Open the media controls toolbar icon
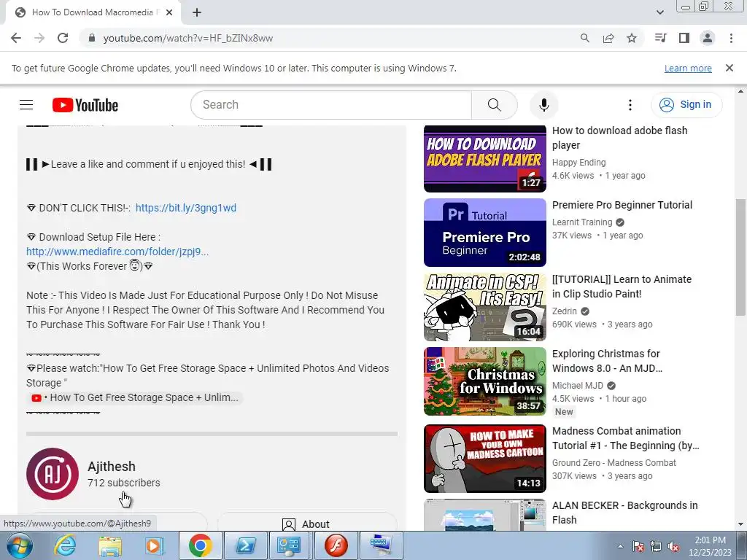The height and width of the screenshot is (560, 747). (660, 38)
